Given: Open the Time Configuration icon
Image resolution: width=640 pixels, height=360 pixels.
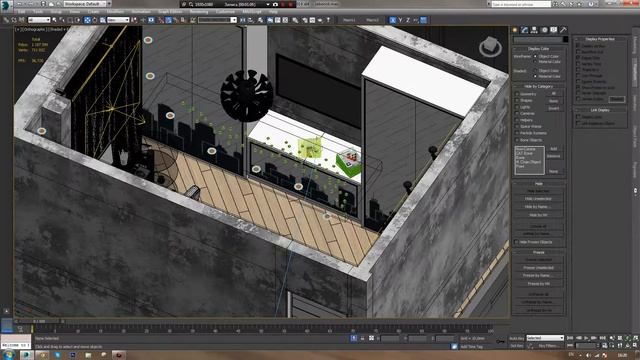Looking at the screenshot, I should click(x=604, y=345).
